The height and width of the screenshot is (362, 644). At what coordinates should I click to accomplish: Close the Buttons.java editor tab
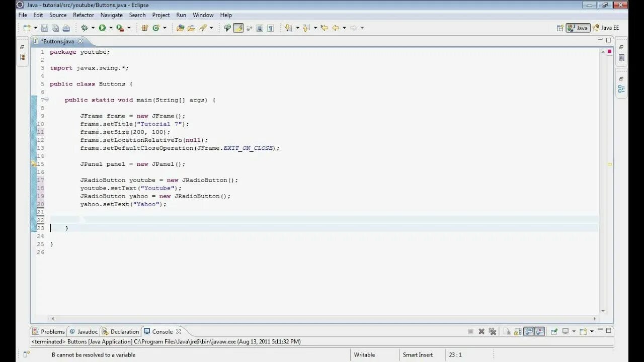point(80,41)
